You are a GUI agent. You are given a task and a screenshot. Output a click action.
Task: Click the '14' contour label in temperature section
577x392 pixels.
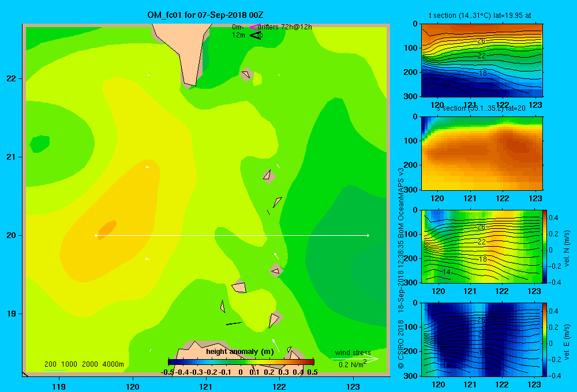pyautogui.click(x=445, y=86)
